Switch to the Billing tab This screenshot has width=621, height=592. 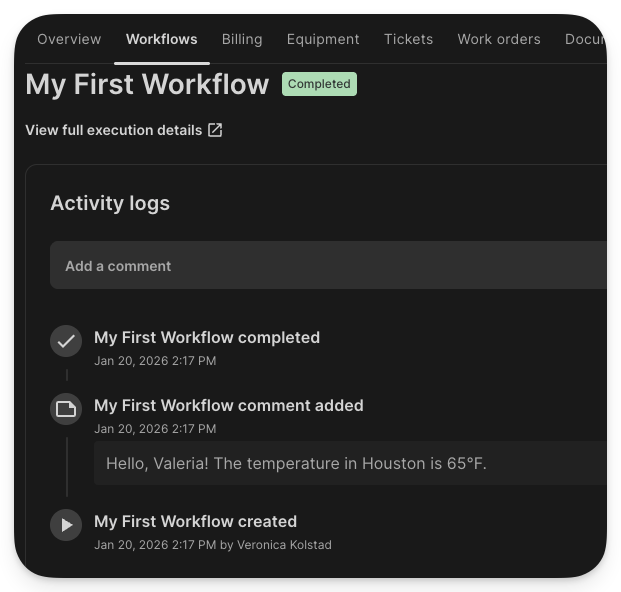[242, 39]
